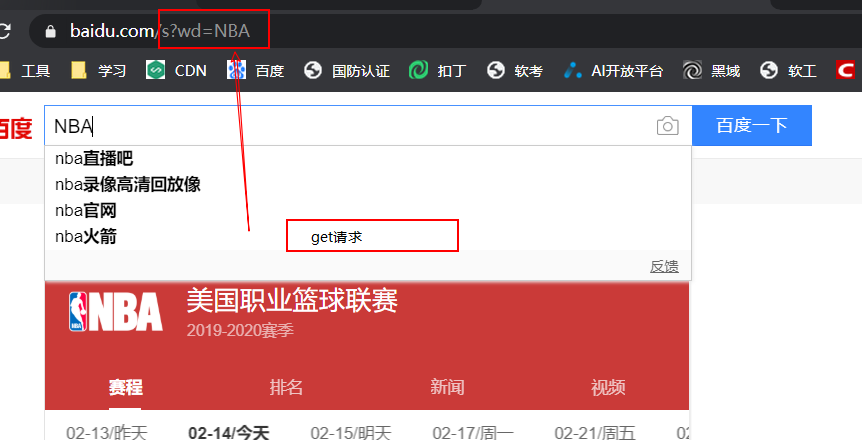Screen dimensions: 862x440
Task: Open the 美国职业篮球联赛 title link
Action: click(x=292, y=301)
